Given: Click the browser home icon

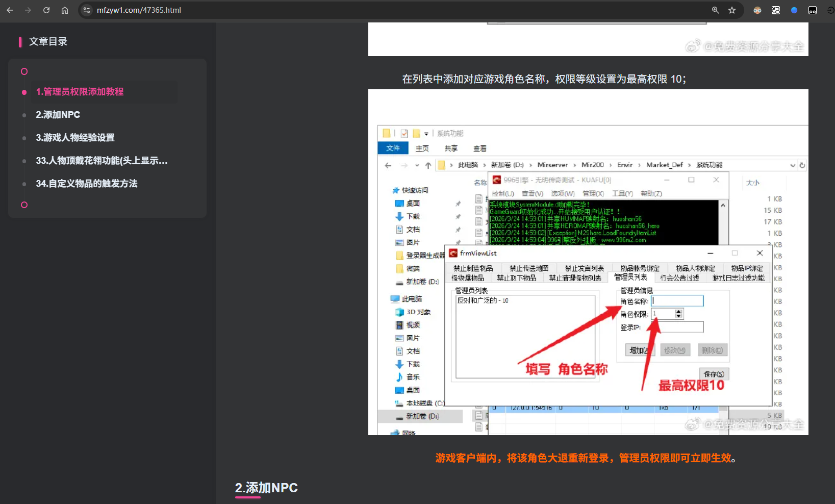Looking at the screenshot, I should (x=65, y=10).
